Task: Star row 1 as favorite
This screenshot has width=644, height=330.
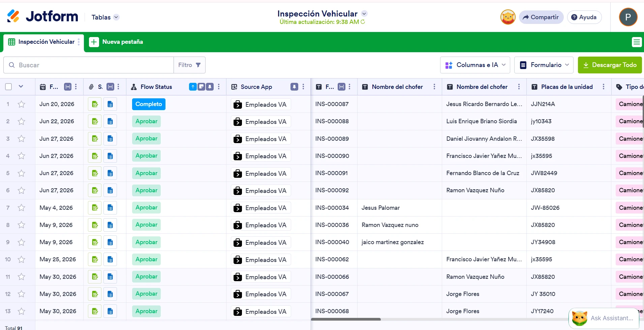Action: pyautogui.click(x=22, y=104)
